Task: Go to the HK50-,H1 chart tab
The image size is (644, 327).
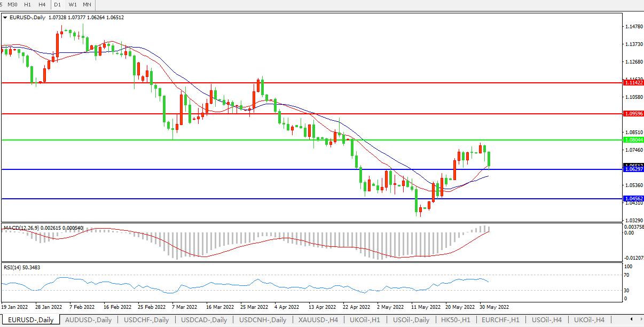Action: 455,320
